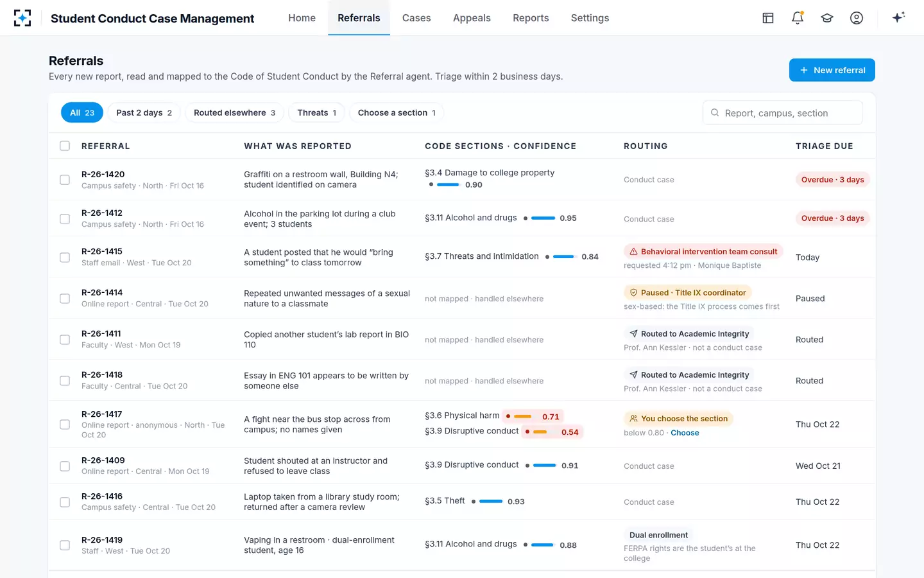Image resolution: width=924 pixels, height=578 pixels.
Task: Go to the Home tab
Action: 302,18
